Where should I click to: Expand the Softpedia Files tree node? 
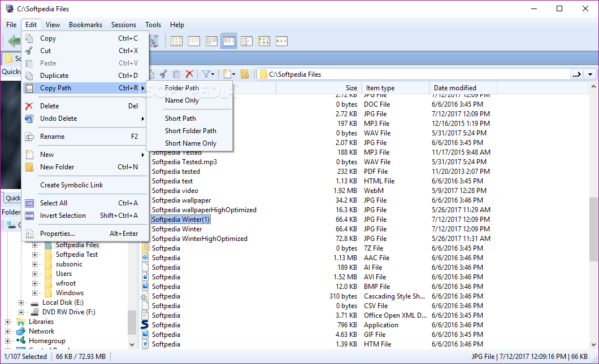click(35, 245)
